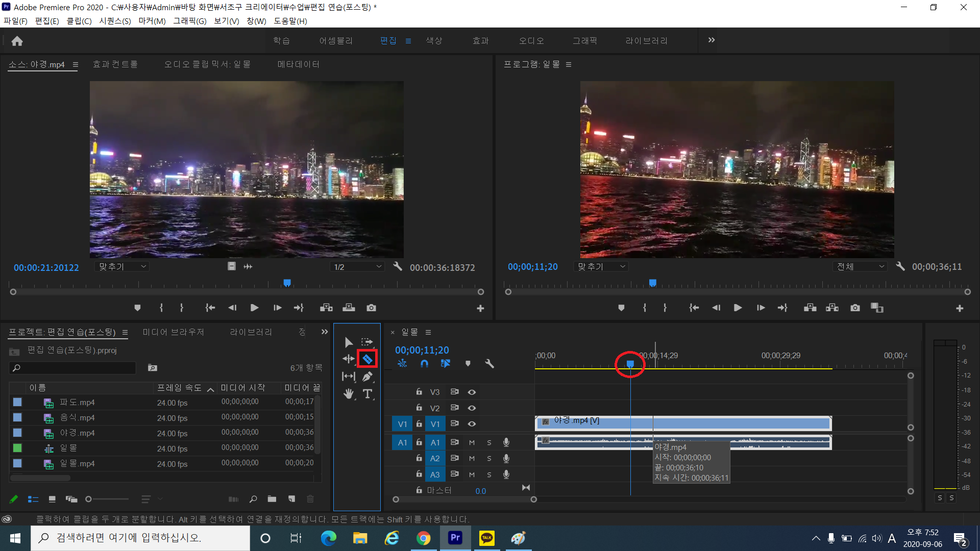
Task: Mute the A1 audio track
Action: pos(472,442)
